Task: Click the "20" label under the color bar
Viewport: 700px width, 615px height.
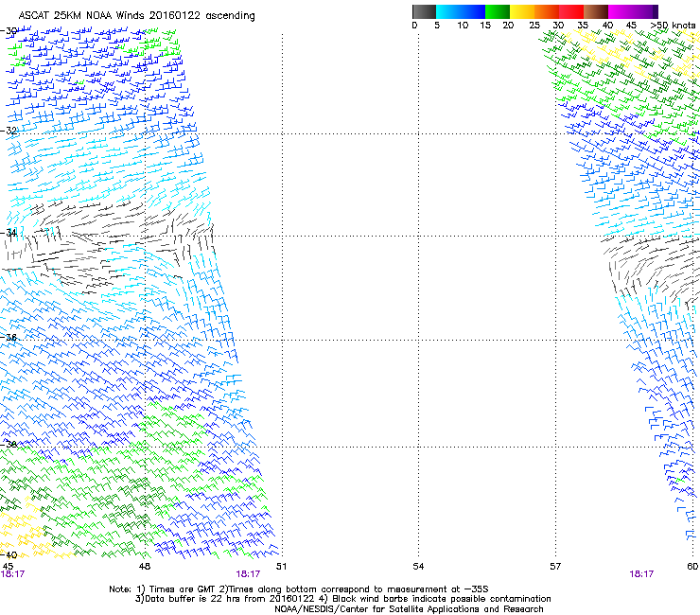Action: 508,26
